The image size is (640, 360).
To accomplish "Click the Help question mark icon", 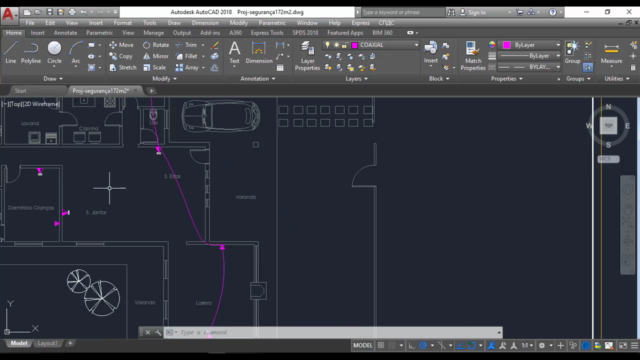I will [x=552, y=12].
